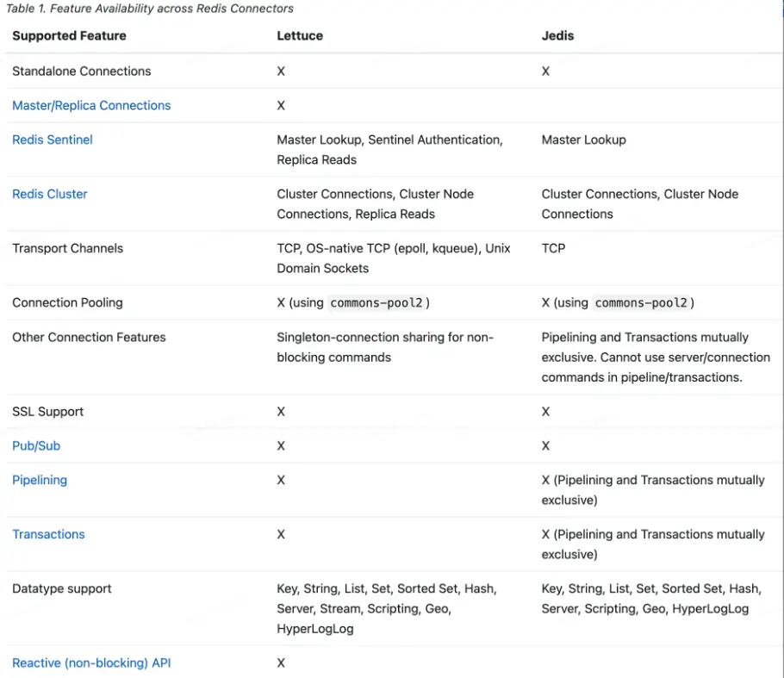Click the Lettuce column header
This screenshot has width=784, height=678.
point(301,35)
